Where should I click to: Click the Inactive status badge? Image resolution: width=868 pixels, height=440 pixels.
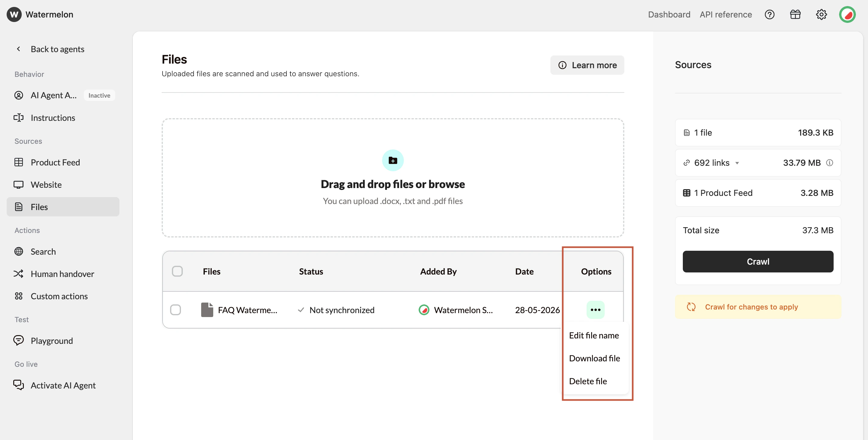pyautogui.click(x=100, y=95)
